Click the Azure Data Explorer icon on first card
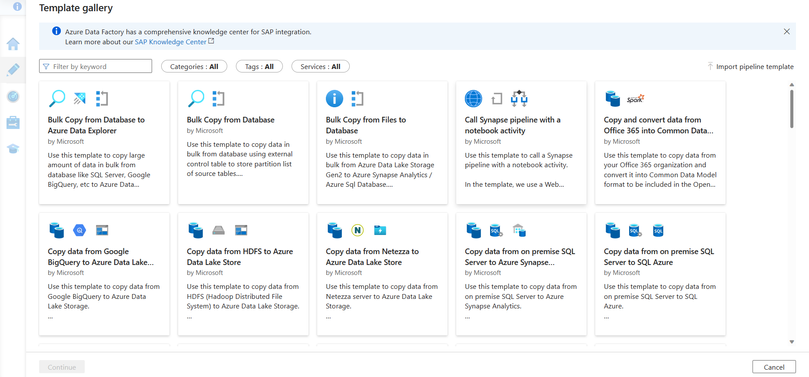This screenshot has height=377, width=809. 80,98
